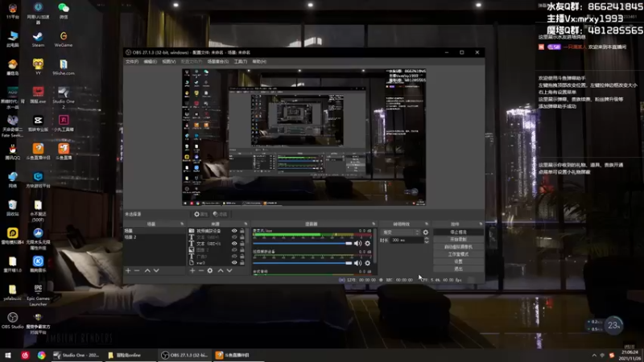
Task: Toggle lock on the image source
Action: 242,250
